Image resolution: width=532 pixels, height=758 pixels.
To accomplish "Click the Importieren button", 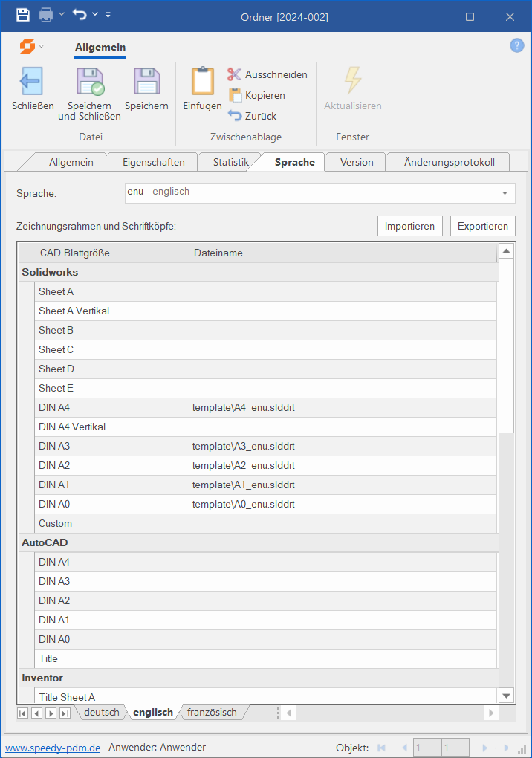I will click(x=409, y=226).
